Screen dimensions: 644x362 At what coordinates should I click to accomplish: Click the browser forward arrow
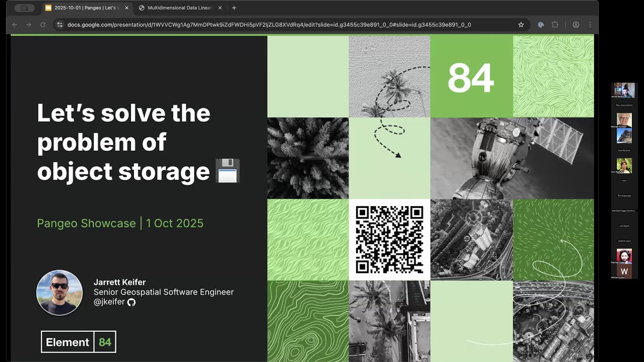click(x=29, y=25)
